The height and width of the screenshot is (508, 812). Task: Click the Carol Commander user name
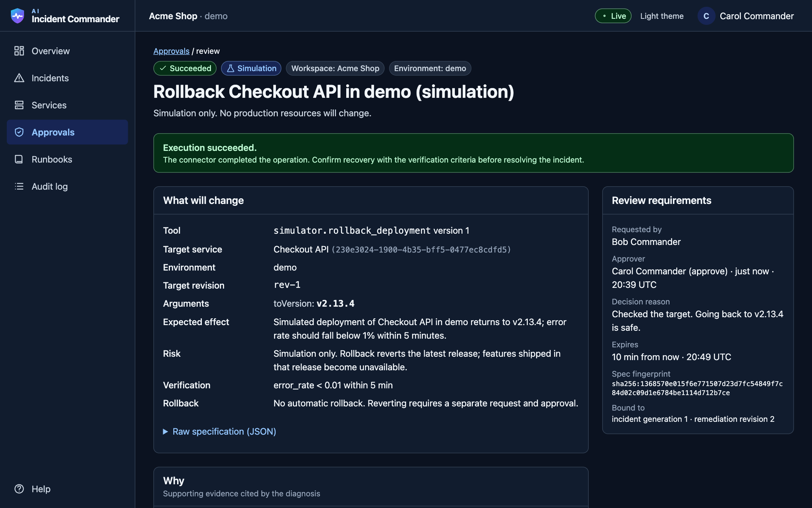757,16
